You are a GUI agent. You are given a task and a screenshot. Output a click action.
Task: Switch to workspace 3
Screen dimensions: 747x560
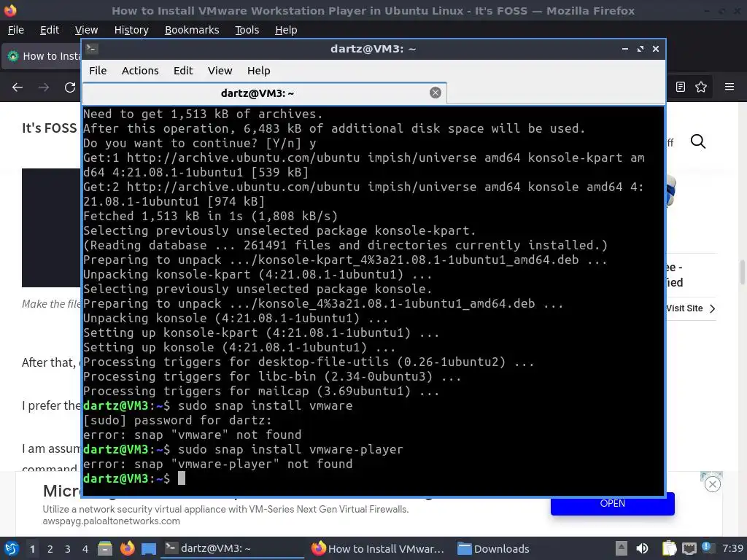pos(68,549)
